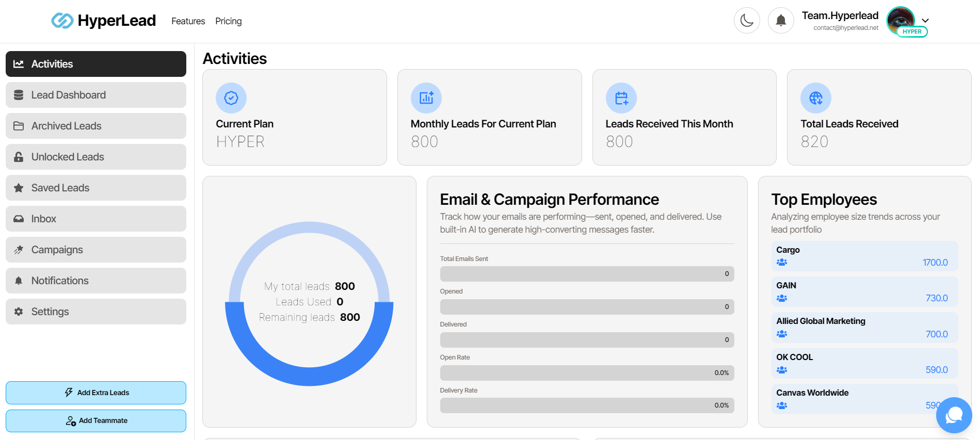Click Add Teammate button

coord(96,421)
